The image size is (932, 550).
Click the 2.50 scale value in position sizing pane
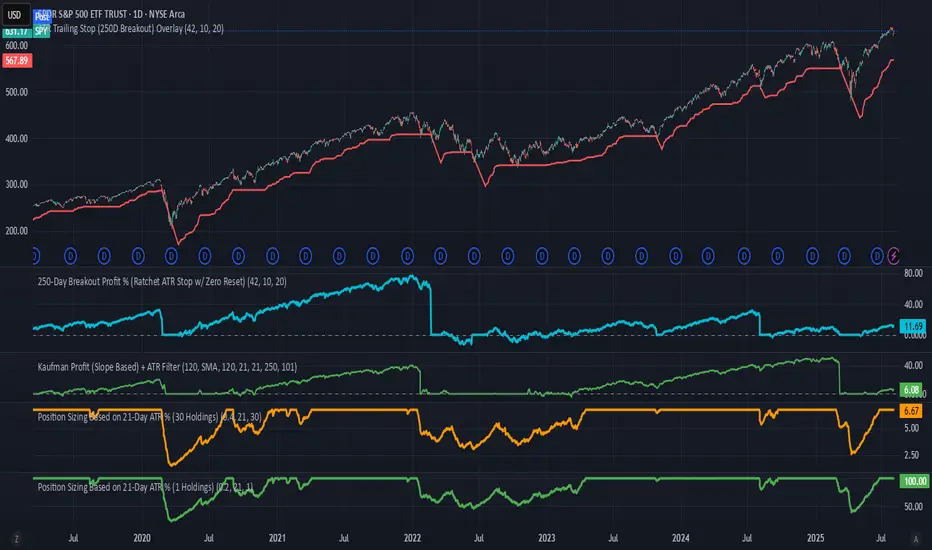[x=912, y=455]
